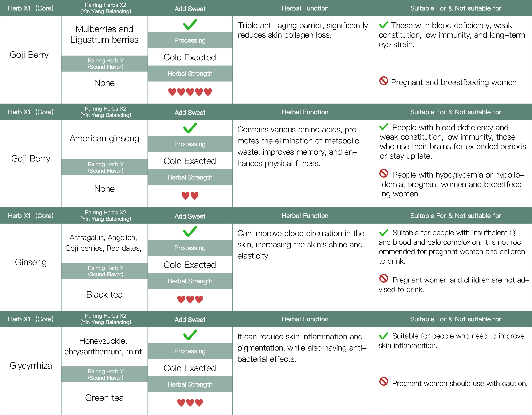
Task: Click green check before "Suitable for people who need to improve"
Action: [384, 336]
